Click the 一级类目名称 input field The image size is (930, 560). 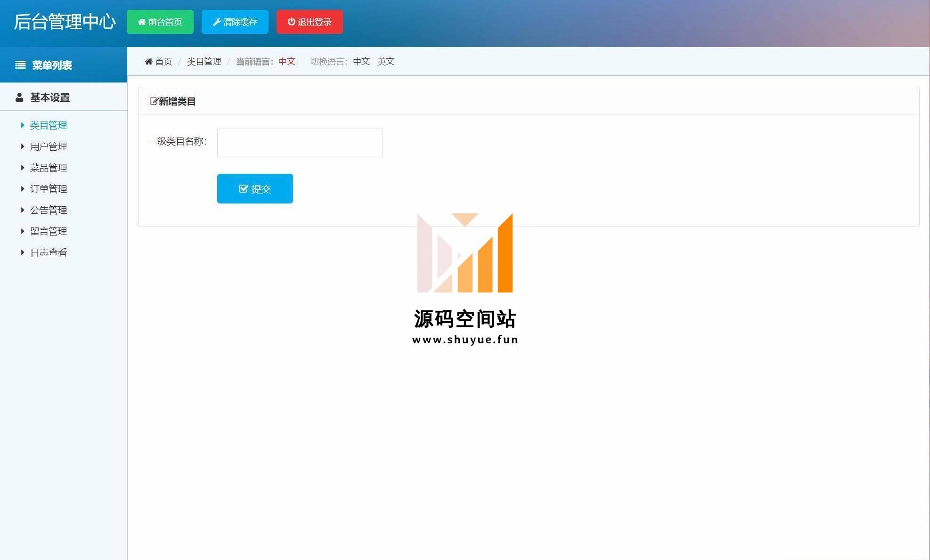[x=300, y=143]
